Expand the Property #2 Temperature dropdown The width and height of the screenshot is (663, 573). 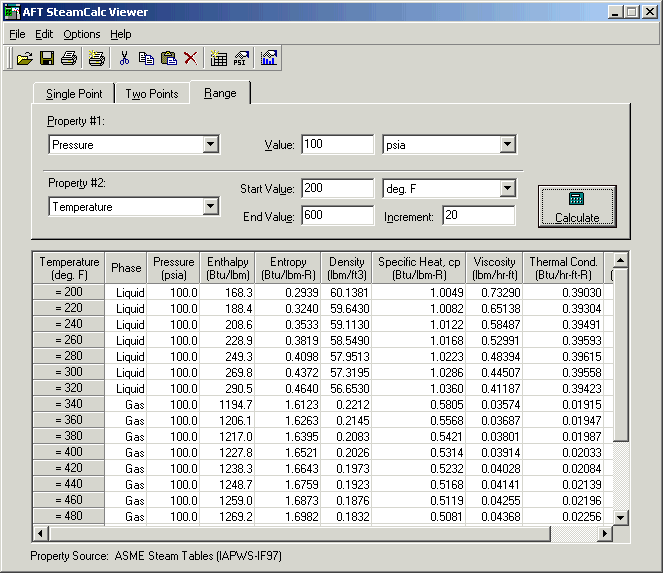pyautogui.click(x=210, y=207)
